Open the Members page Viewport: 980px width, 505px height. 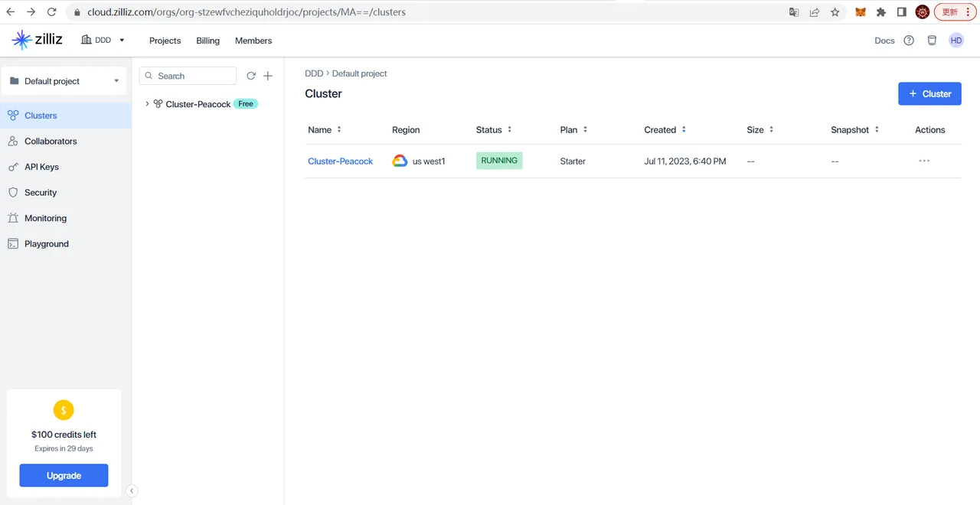coord(253,41)
